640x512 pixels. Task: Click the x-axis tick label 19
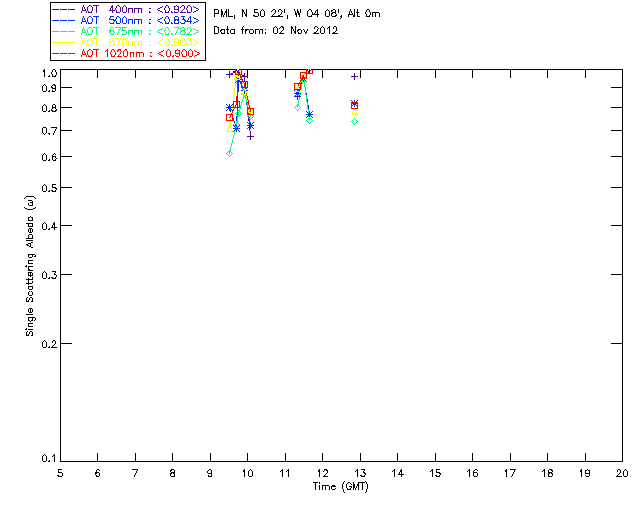(x=585, y=473)
